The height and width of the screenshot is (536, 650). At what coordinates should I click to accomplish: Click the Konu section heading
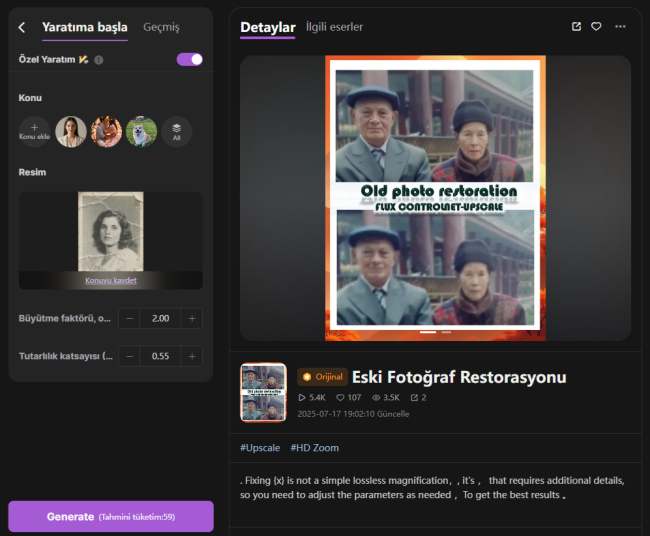click(30, 98)
